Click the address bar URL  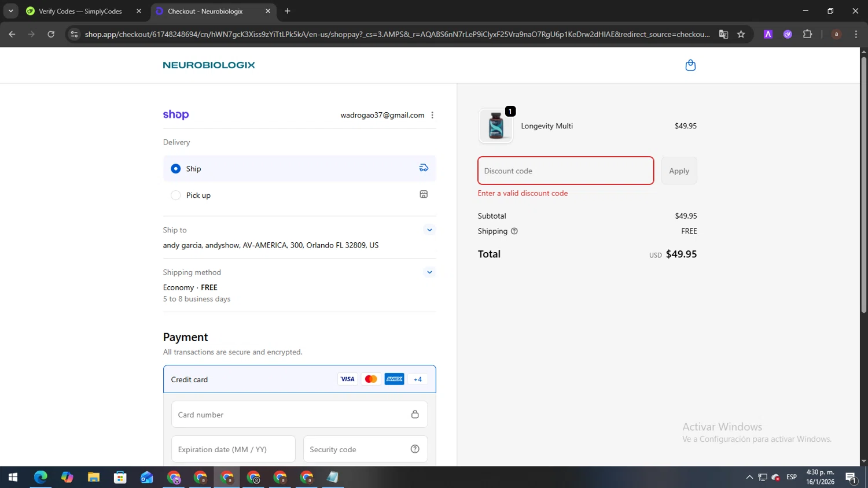point(397,34)
